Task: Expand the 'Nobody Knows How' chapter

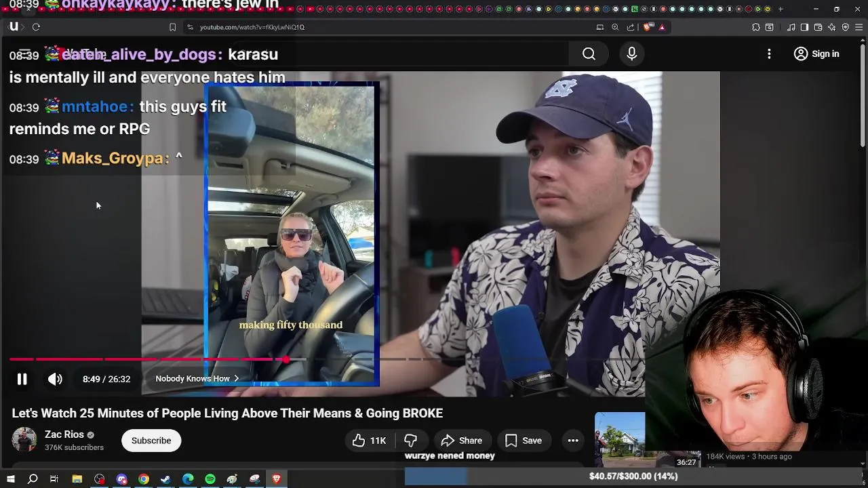Action: (197, 379)
